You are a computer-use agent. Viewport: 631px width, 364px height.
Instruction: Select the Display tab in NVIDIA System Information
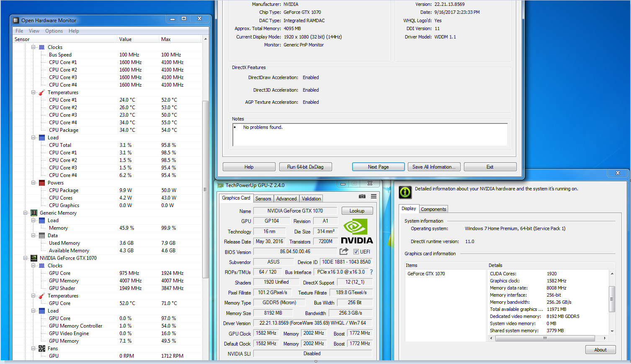click(409, 208)
